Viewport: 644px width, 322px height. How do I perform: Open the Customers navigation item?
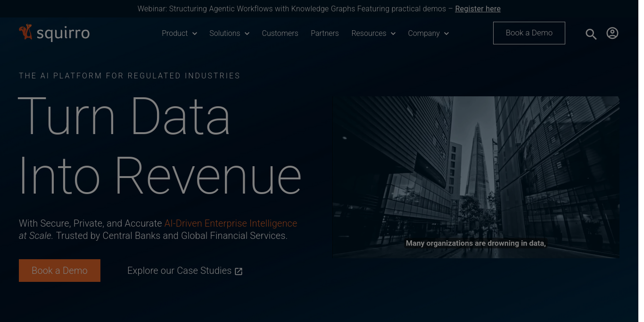(280, 34)
